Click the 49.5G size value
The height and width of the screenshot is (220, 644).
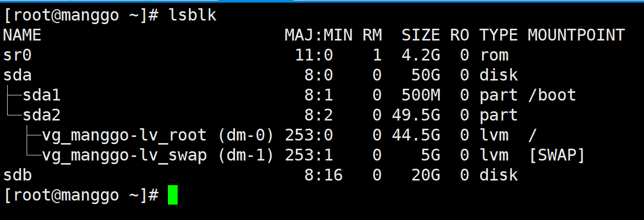pyautogui.click(x=416, y=115)
